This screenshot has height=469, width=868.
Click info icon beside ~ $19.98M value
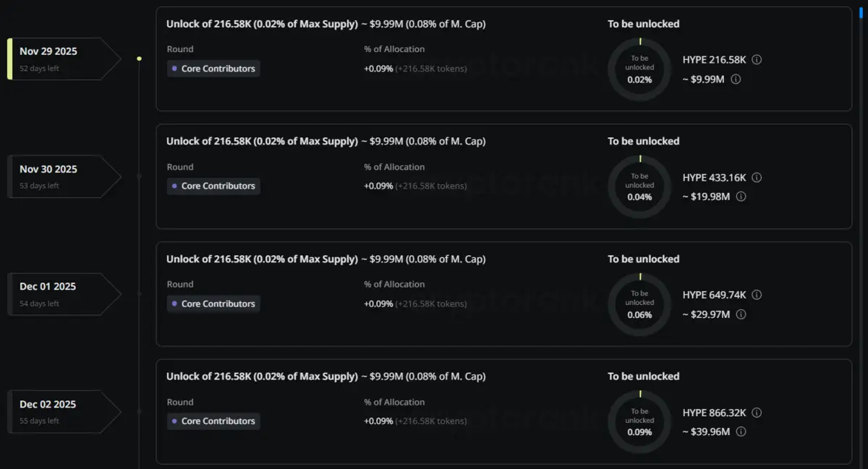(x=741, y=197)
